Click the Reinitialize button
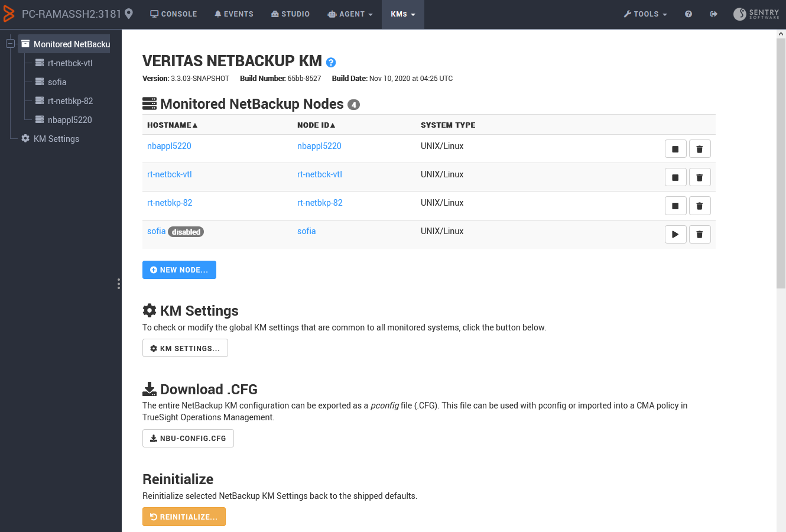This screenshot has width=786, height=532. tap(184, 516)
